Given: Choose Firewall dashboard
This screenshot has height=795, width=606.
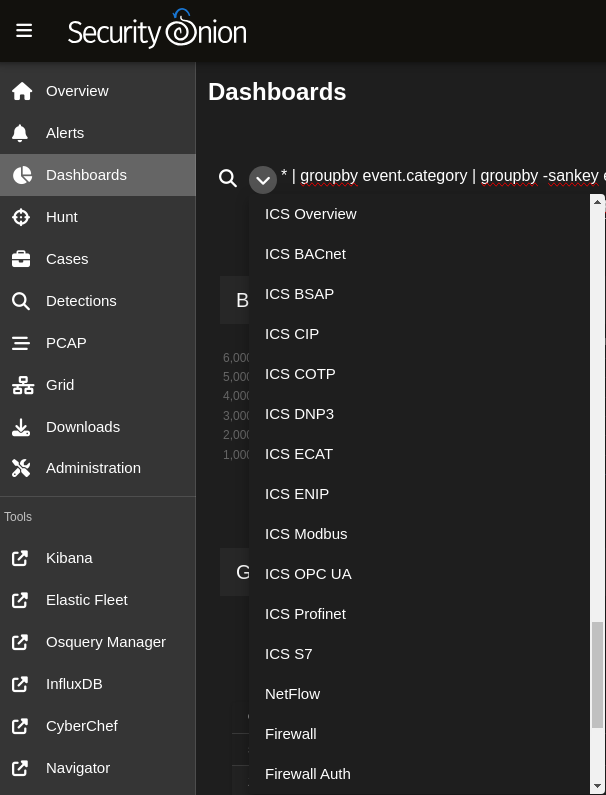Looking at the screenshot, I should [x=419, y=734].
